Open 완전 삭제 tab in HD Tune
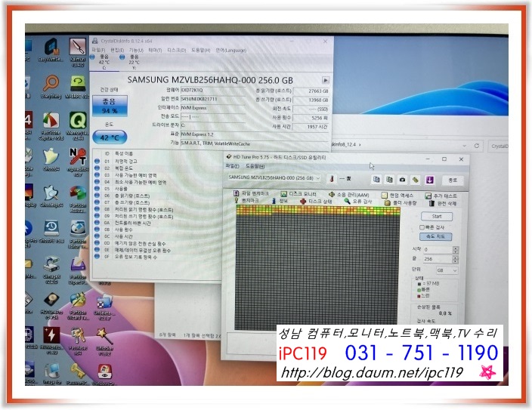532x410 pixels. coord(443,203)
